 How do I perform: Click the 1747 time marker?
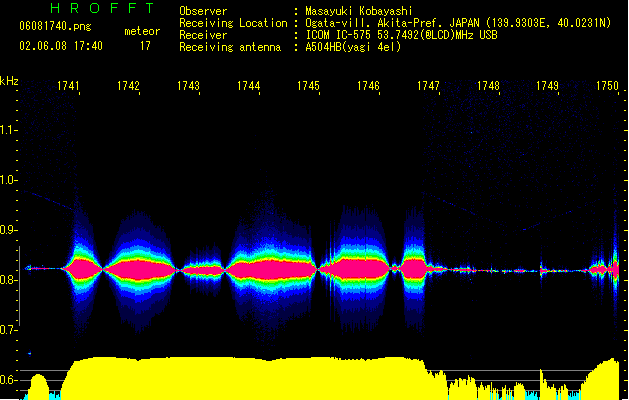(428, 86)
